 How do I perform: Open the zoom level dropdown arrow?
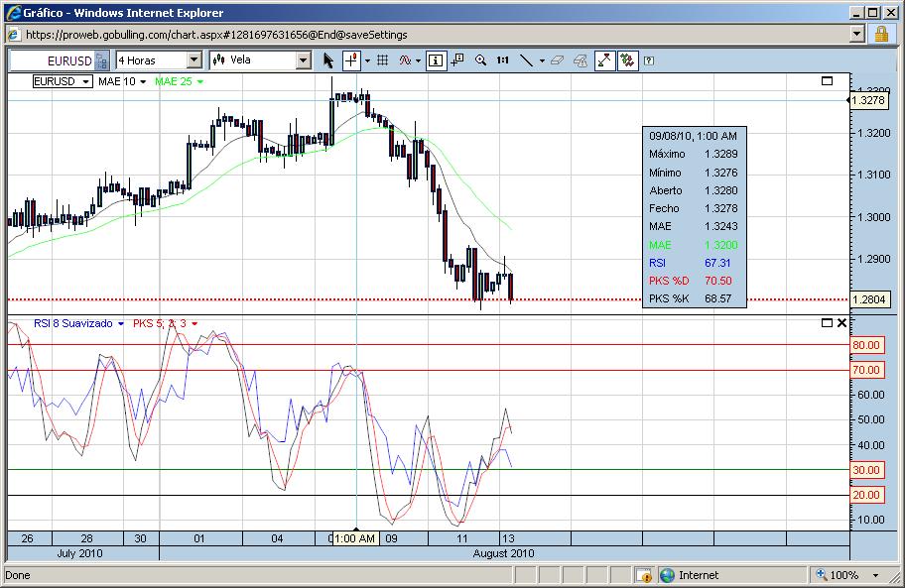click(x=875, y=575)
